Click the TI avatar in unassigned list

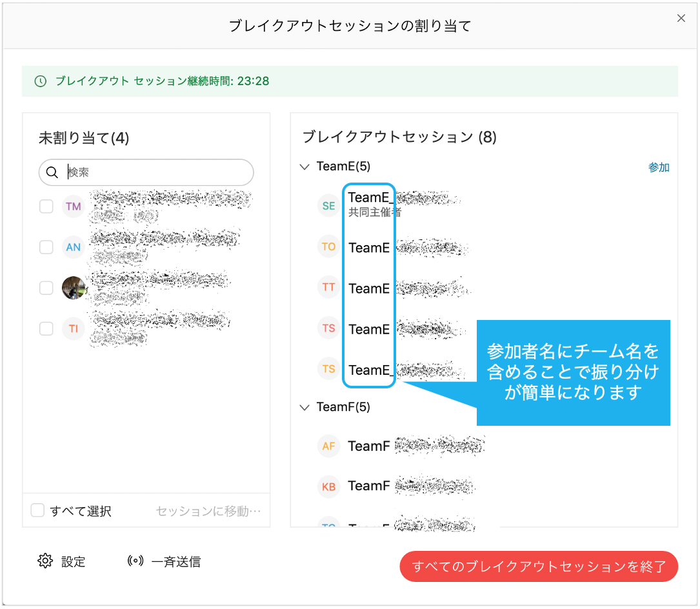click(x=74, y=328)
